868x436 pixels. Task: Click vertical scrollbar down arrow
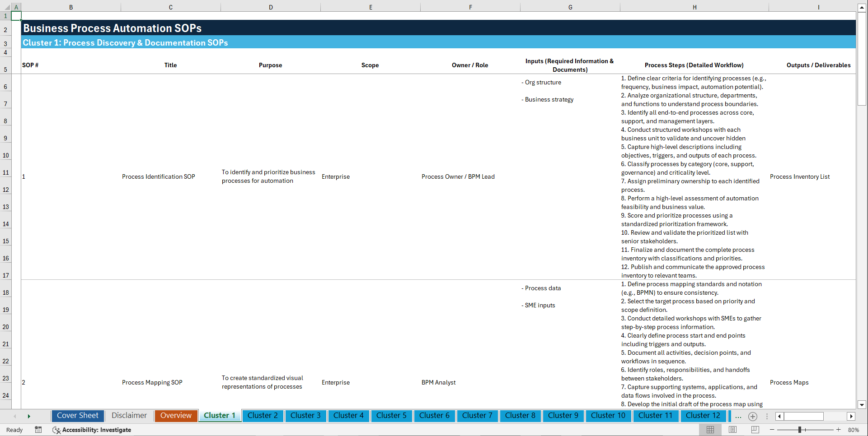862,405
